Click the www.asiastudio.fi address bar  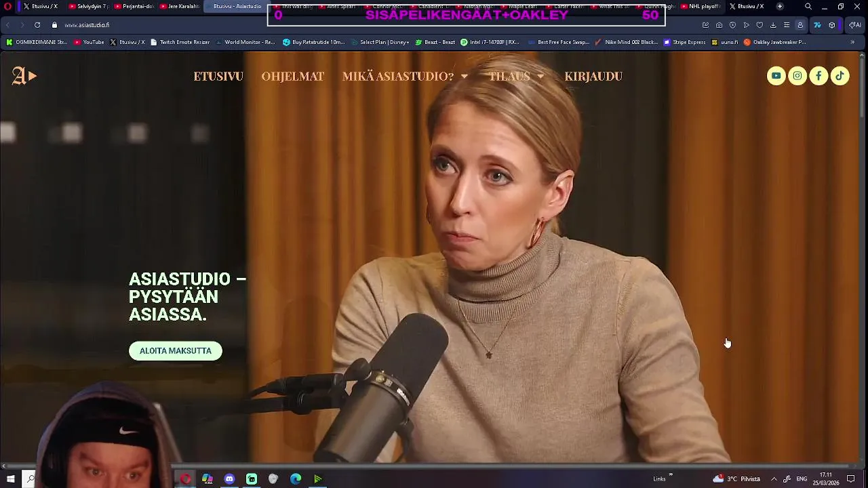[x=87, y=25]
